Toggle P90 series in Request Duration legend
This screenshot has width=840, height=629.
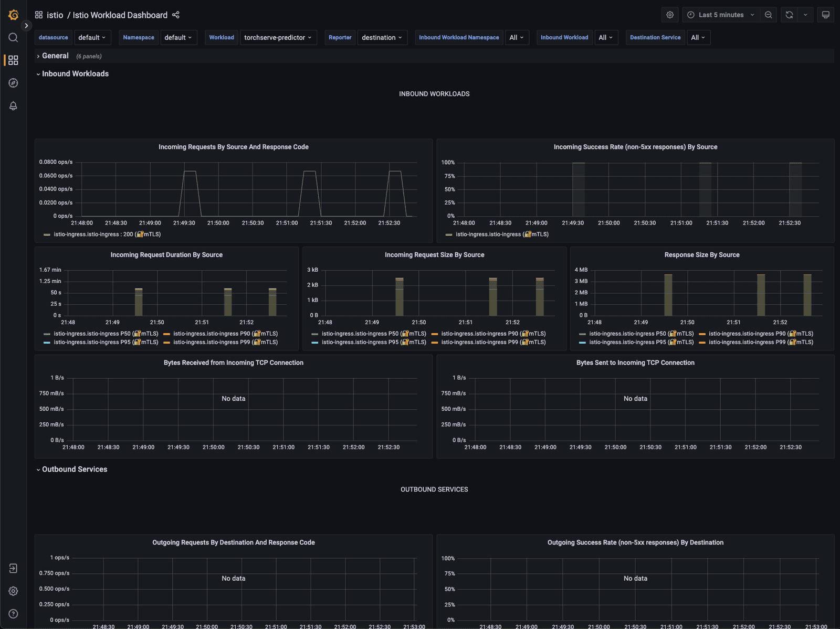[x=226, y=334]
